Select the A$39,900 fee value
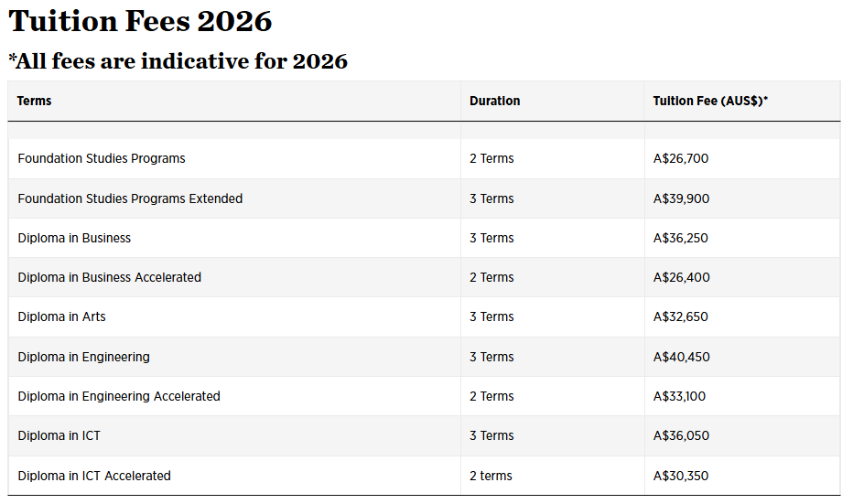853x504 pixels. (x=681, y=198)
